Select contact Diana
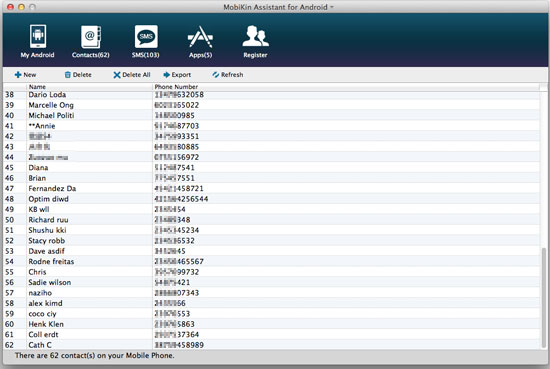The image size is (550, 369). point(38,168)
